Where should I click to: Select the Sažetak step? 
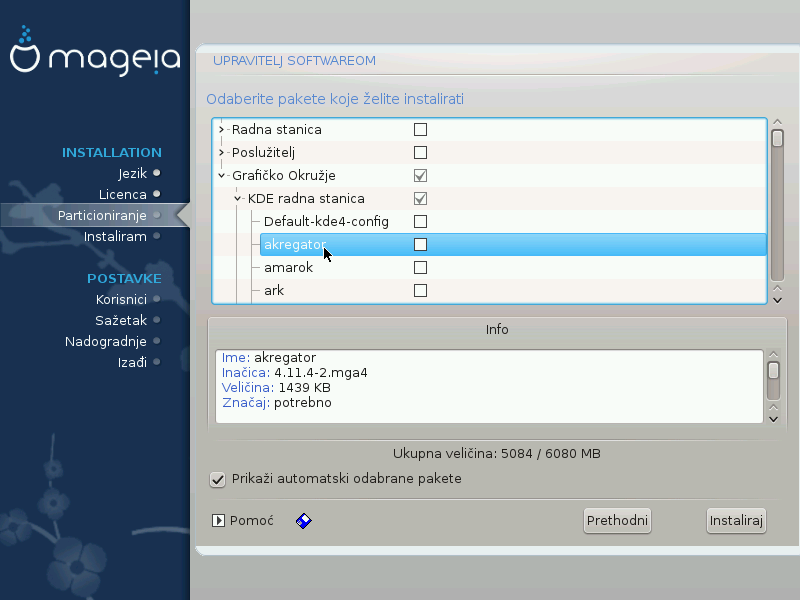[x=121, y=320]
